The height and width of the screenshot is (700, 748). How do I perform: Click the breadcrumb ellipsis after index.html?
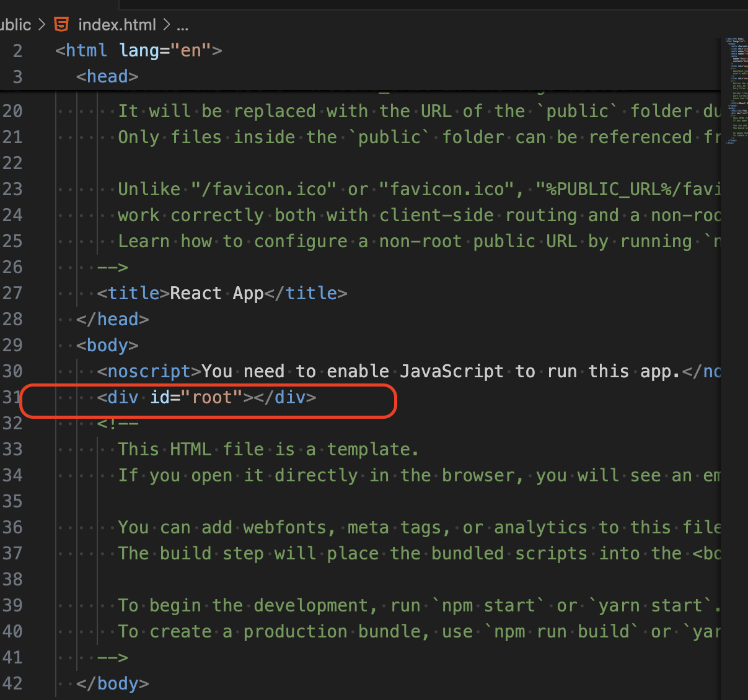pyautogui.click(x=183, y=26)
